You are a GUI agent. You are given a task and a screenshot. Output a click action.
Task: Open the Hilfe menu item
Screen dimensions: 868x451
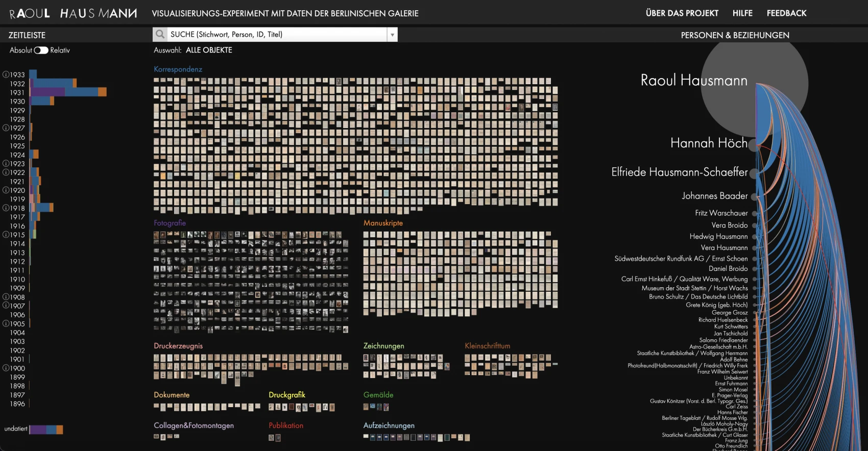(742, 13)
